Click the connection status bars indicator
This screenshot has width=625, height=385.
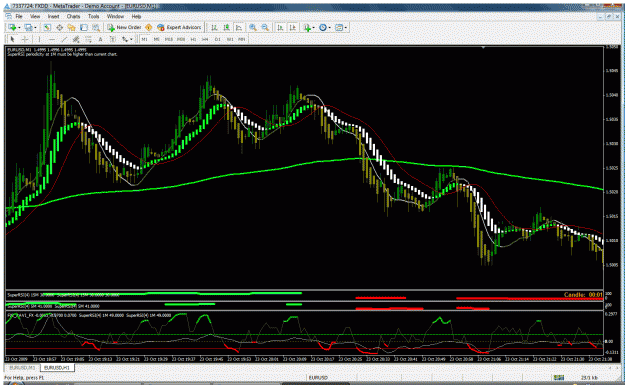(558, 377)
